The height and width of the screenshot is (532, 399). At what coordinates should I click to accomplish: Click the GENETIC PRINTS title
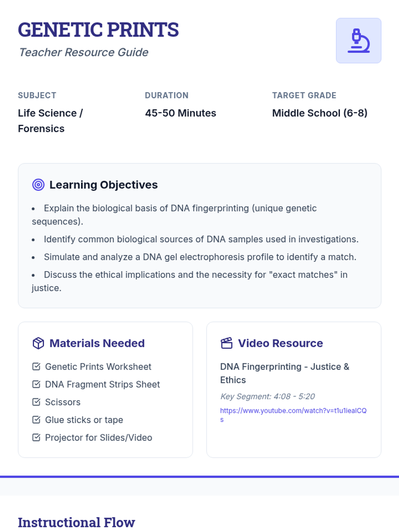coord(98,30)
